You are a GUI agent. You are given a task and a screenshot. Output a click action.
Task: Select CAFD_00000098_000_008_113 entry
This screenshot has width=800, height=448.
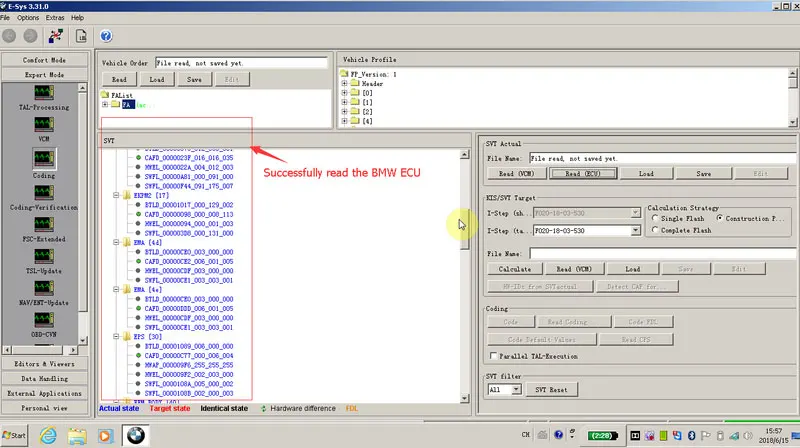point(189,214)
